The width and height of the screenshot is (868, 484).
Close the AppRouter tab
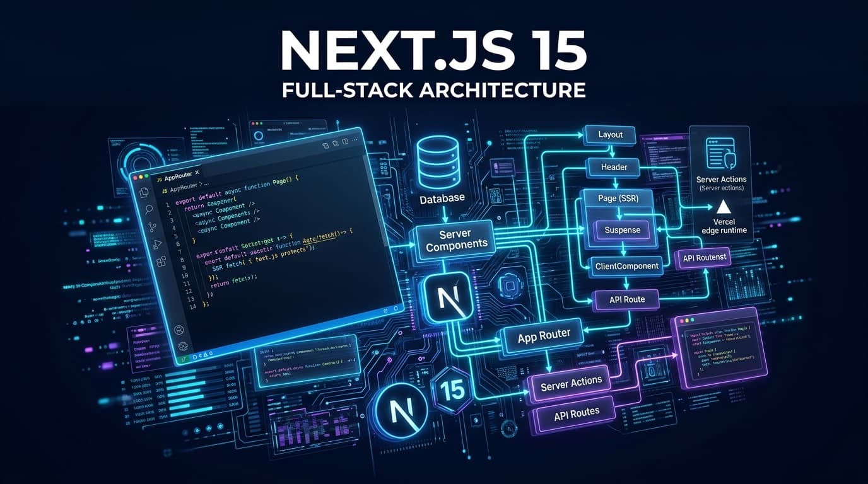point(197,172)
